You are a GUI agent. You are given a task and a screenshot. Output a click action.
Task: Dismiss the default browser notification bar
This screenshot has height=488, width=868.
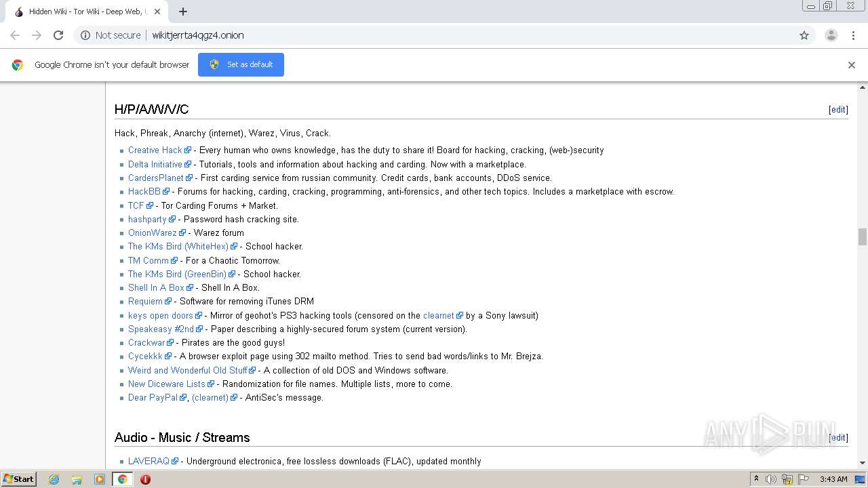pyautogui.click(x=852, y=65)
